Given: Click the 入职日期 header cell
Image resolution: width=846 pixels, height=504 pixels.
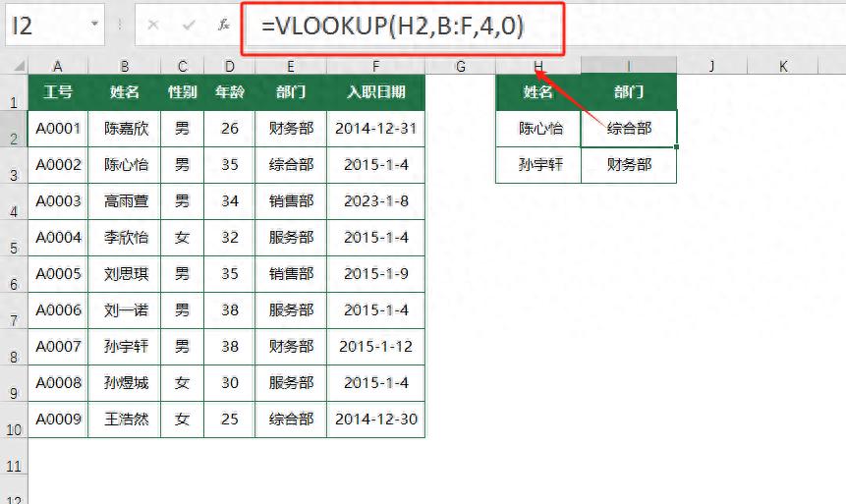Looking at the screenshot, I should pos(375,92).
